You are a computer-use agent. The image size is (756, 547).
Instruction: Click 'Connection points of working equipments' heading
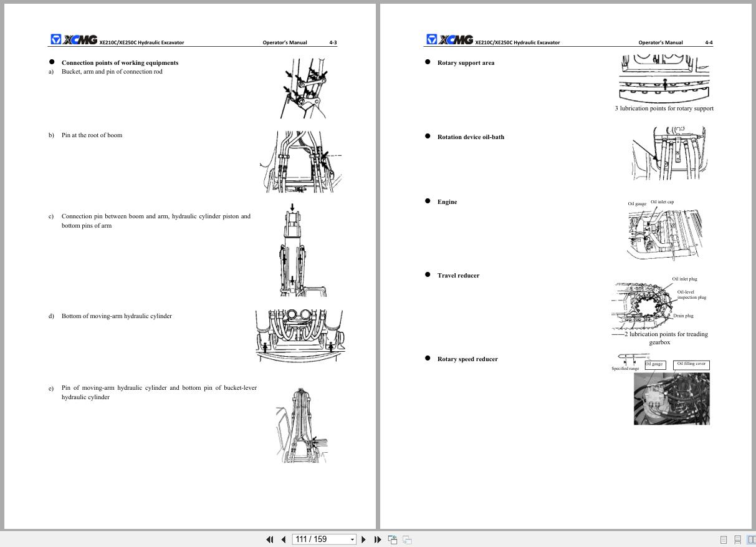[x=120, y=63]
